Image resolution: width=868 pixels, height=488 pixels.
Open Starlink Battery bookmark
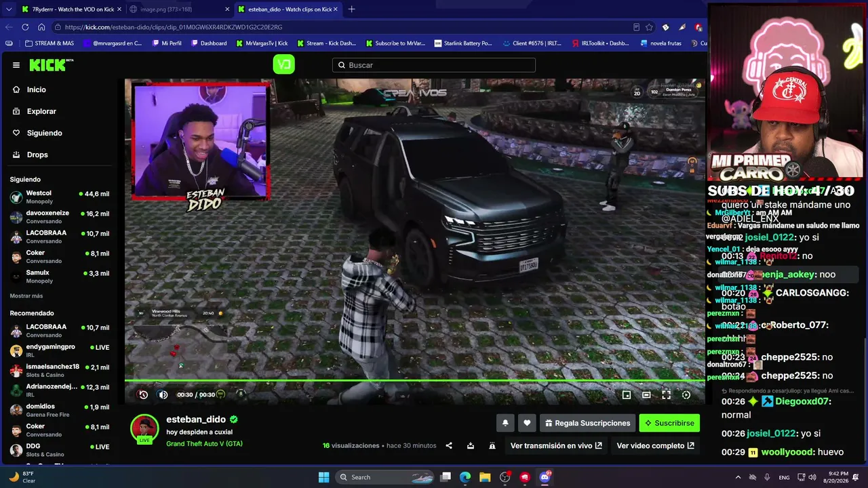pyautogui.click(x=463, y=43)
